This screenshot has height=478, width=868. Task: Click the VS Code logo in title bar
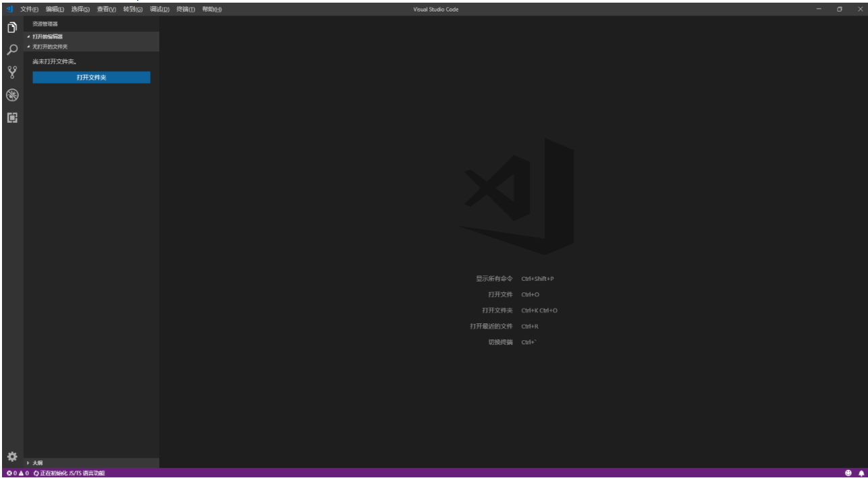tap(9, 9)
